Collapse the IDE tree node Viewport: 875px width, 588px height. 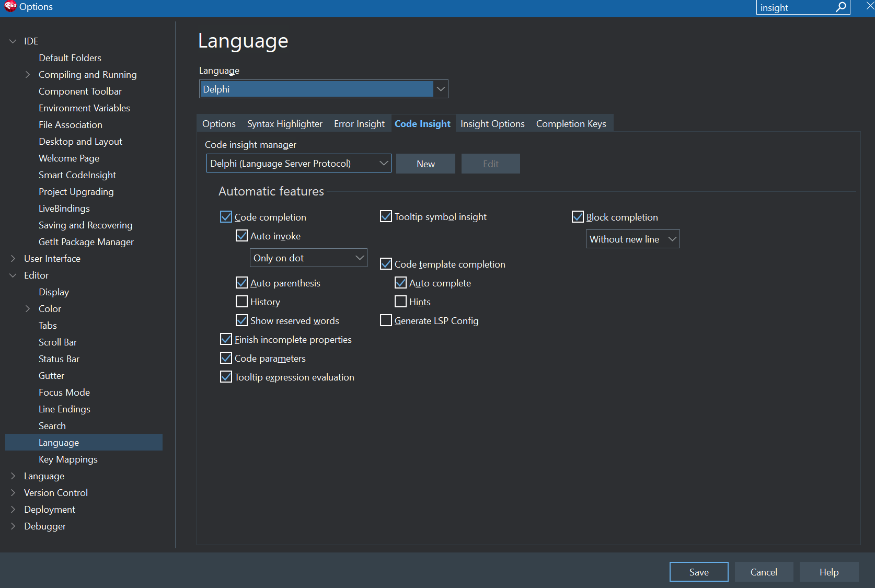point(13,41)
